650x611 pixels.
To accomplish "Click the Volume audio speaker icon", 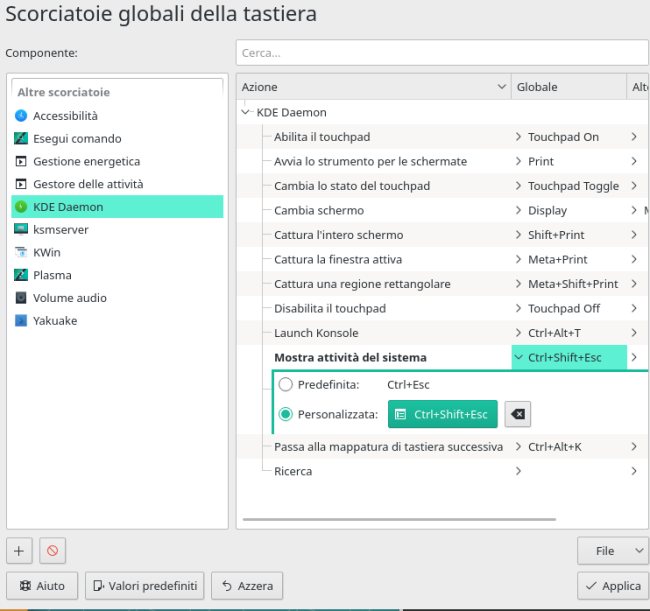I will pos(21,298).
